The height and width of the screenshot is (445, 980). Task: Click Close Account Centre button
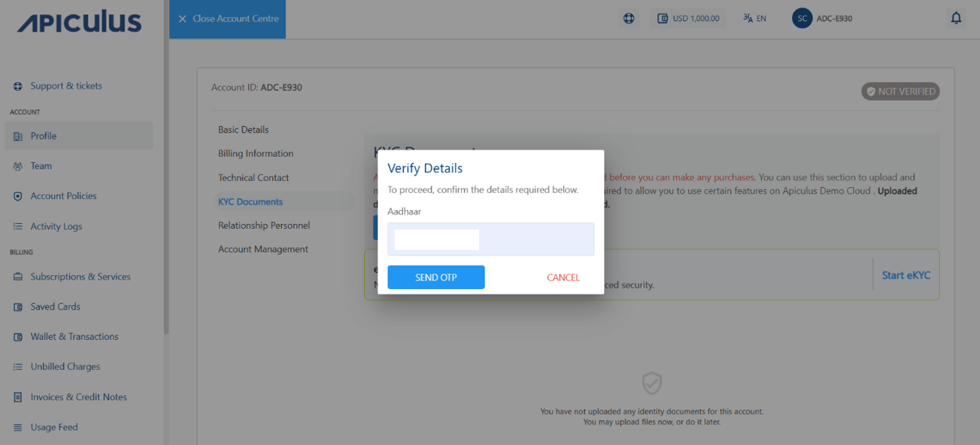pos(228,19)
